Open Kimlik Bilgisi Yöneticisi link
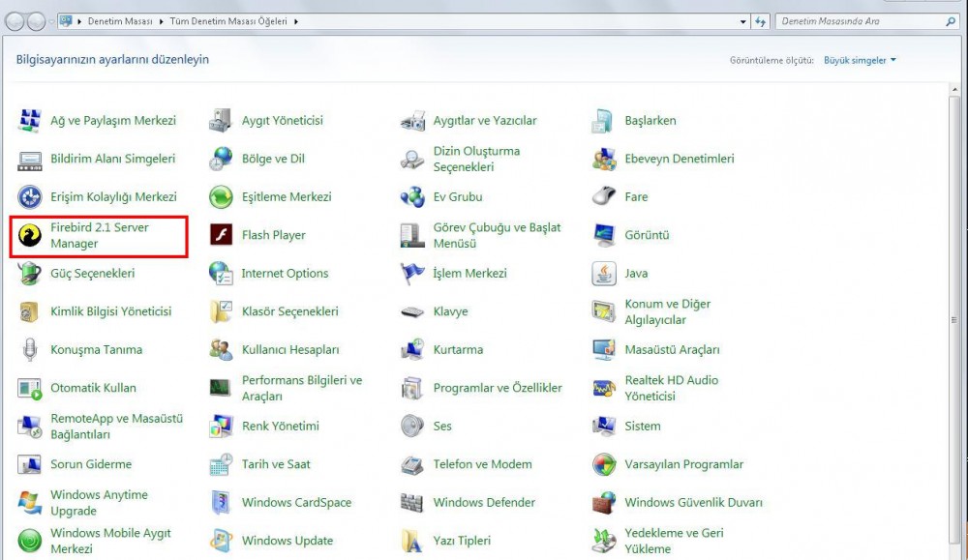Viewport: 968px width, 560px height. 111,311
